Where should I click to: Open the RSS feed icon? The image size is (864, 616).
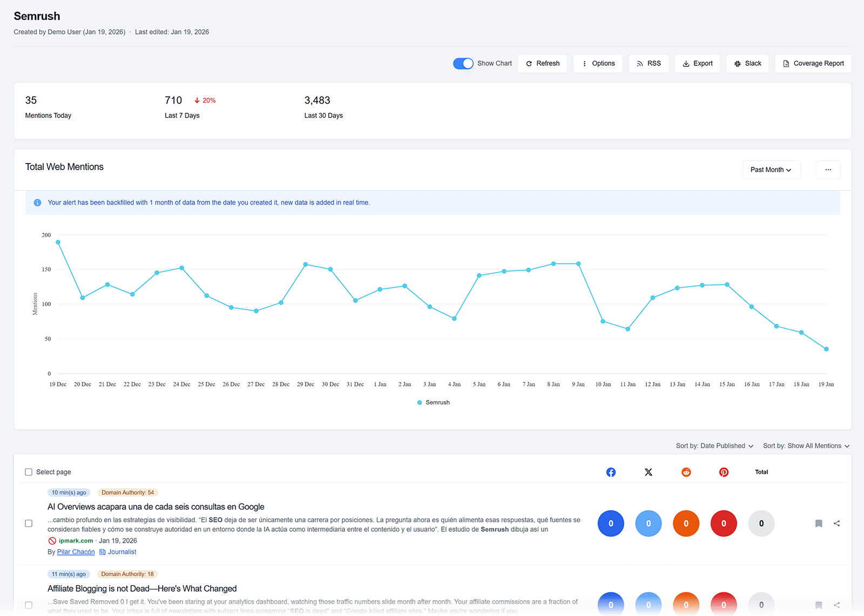[x=639, y=63]
